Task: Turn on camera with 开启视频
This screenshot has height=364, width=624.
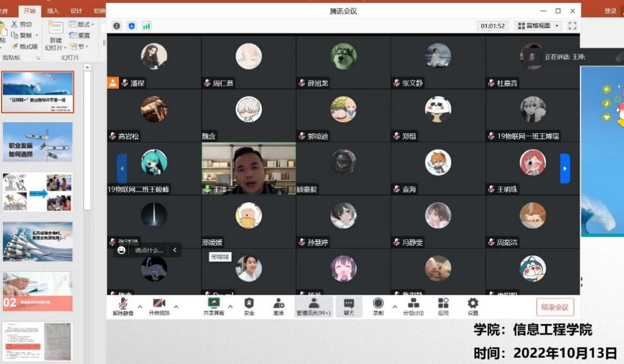Action: (x=158, y=303)
